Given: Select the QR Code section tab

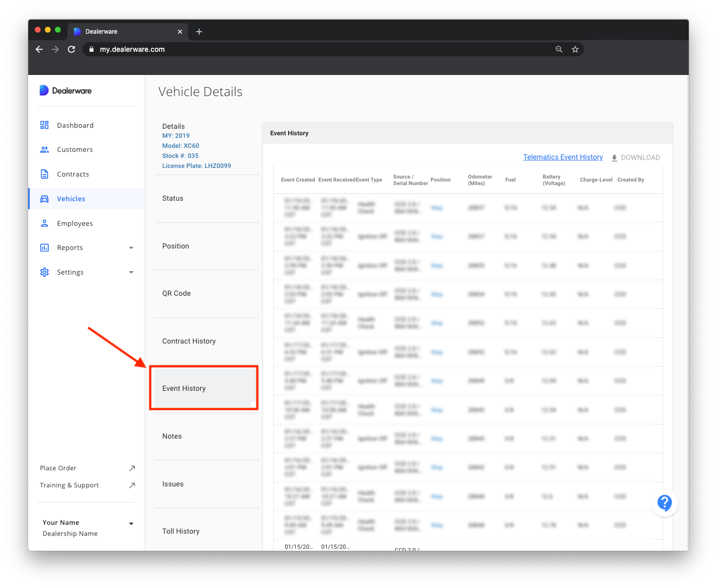Looking at the screenshot, I should click(x=207, y=293).
